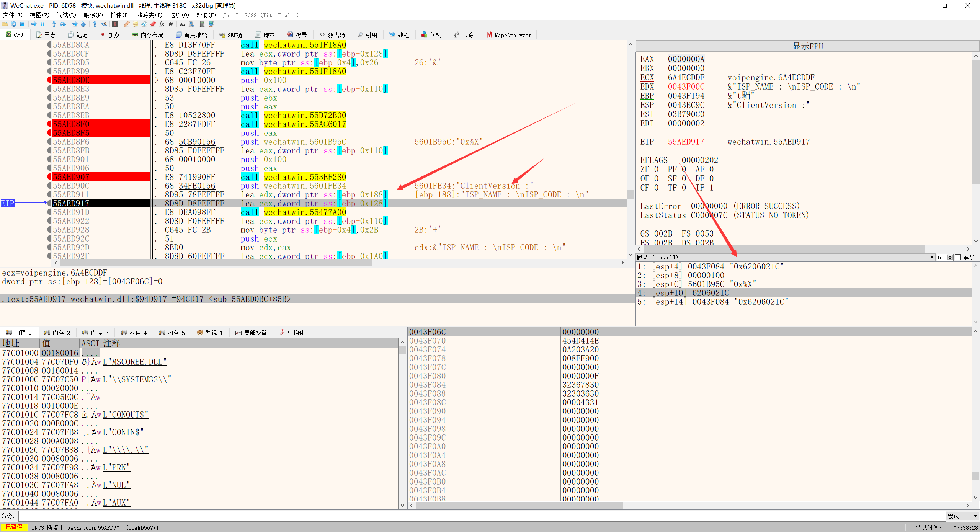Click the fx functions toolbar icon

click(162, 24)
